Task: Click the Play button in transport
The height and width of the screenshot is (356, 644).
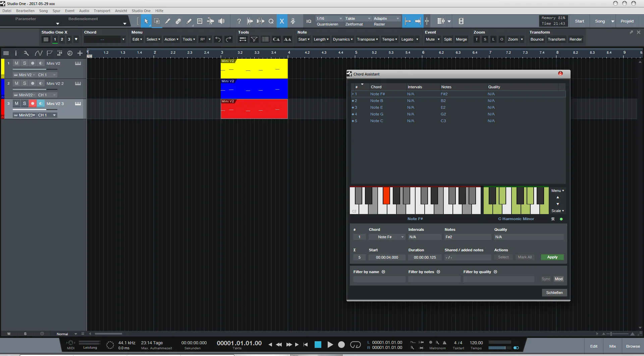Action: pos(330,345)
